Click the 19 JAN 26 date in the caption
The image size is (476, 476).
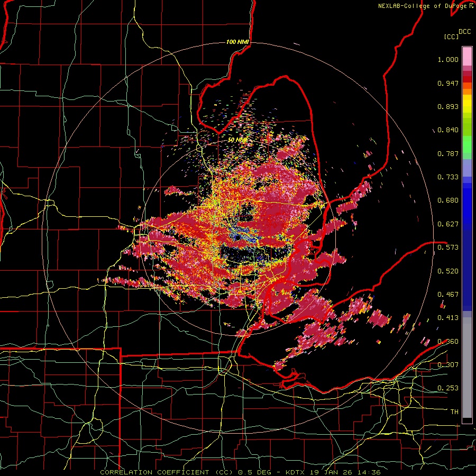[332, 472]
